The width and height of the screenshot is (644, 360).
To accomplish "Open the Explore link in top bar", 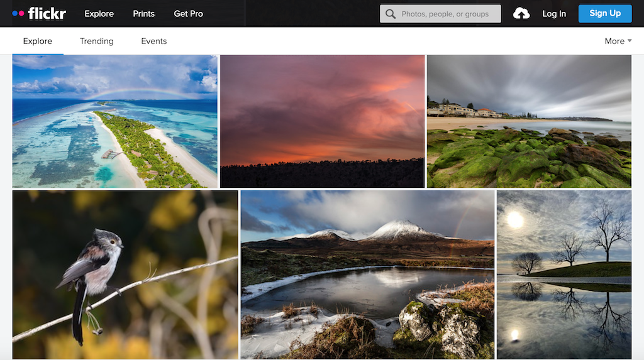I will click(x=99, y=14).
